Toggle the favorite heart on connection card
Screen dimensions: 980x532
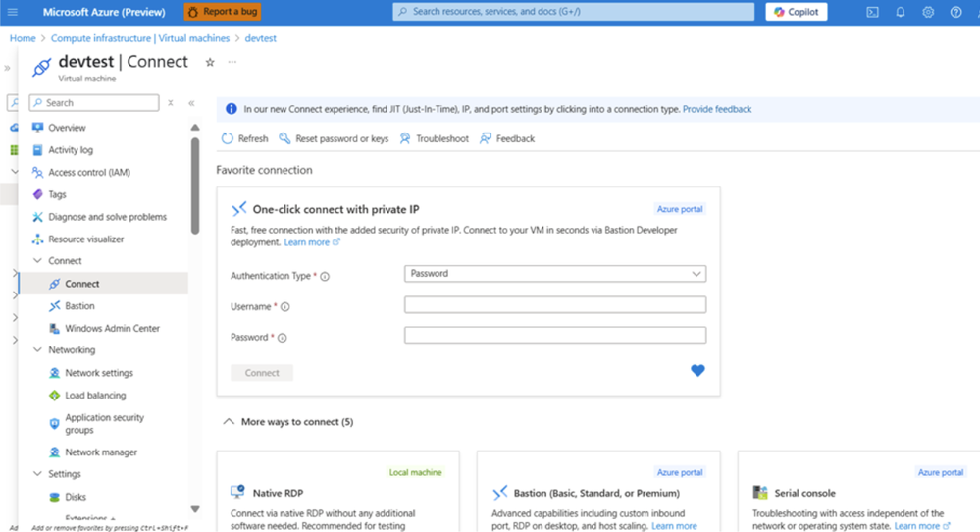(x=697, y=370)
